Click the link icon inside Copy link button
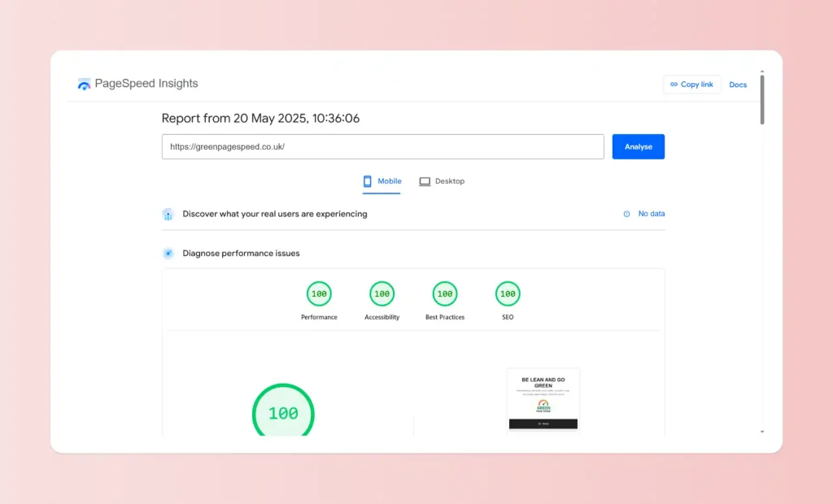Image resolution: width=833 pixels, height=504 pixels. [x=673, y=84]
